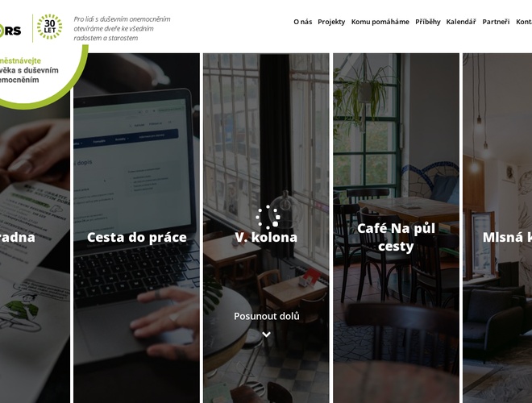Open the Projekty menu item

click(x=331, y=22)
